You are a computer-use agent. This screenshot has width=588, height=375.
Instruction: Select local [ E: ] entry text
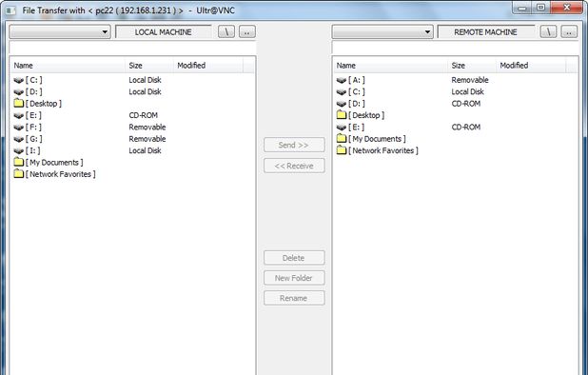tap(33, 115)
